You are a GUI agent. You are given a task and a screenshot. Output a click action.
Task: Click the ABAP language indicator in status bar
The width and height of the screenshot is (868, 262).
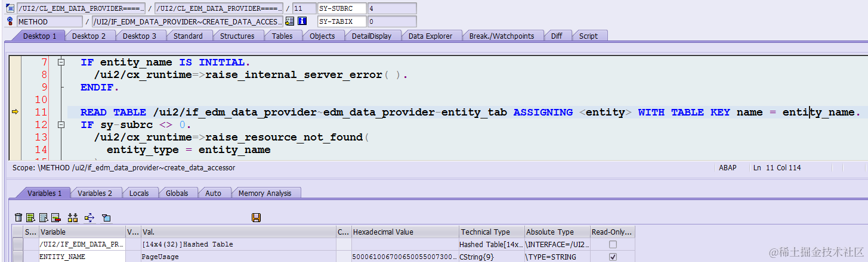728,168
